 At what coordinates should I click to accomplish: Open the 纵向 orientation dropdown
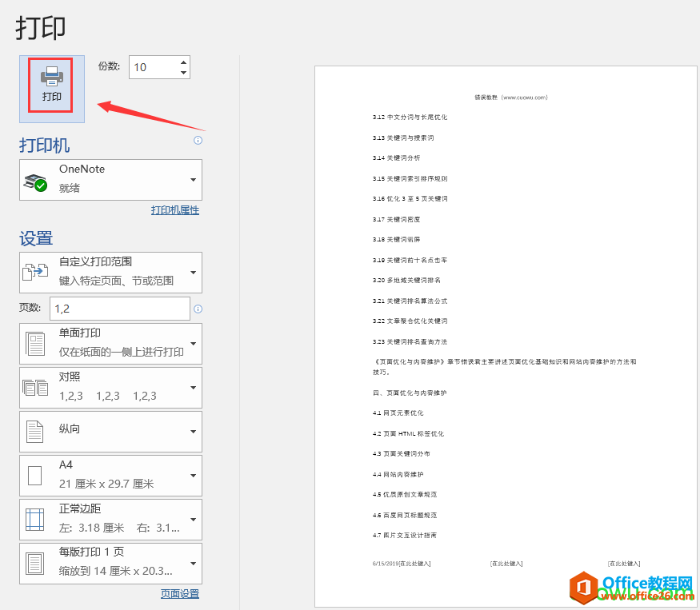pos(193,432)
